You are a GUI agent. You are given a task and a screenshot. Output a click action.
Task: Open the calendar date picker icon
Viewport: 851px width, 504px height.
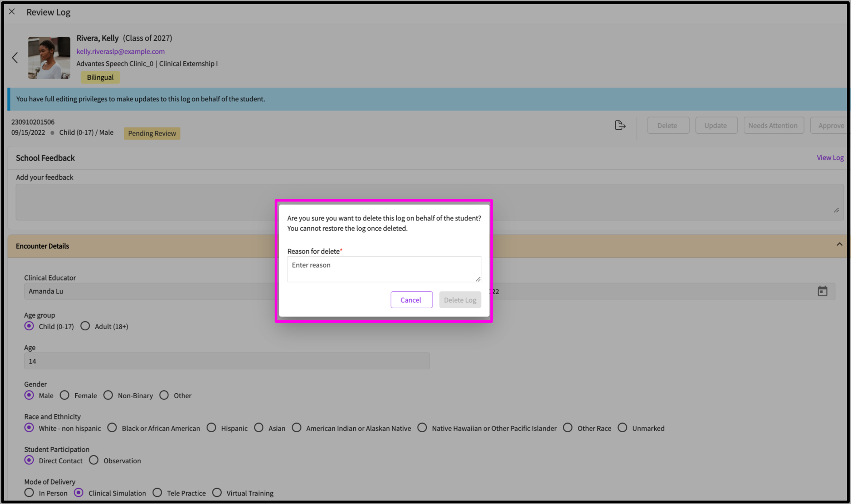click(822, 291)
